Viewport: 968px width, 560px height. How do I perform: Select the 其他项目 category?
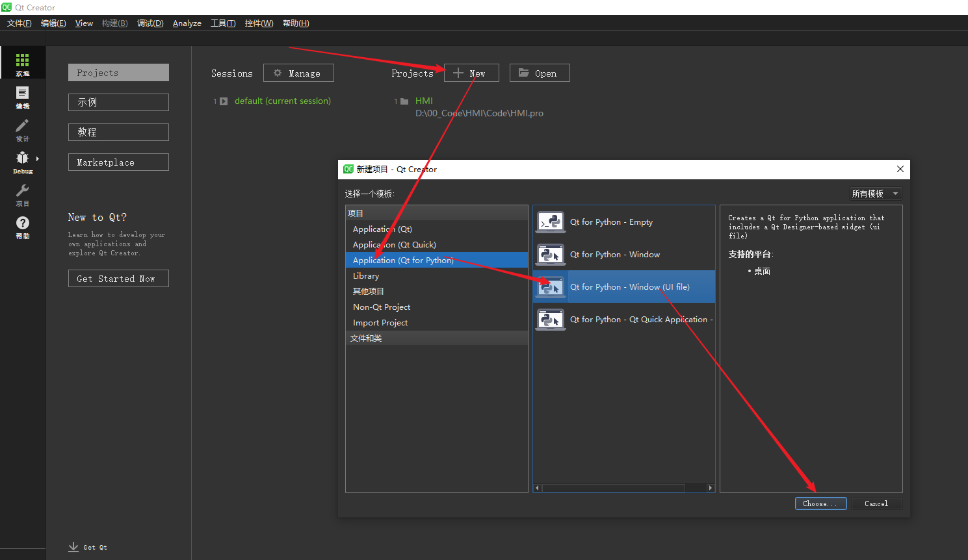(x=437, y=292)
